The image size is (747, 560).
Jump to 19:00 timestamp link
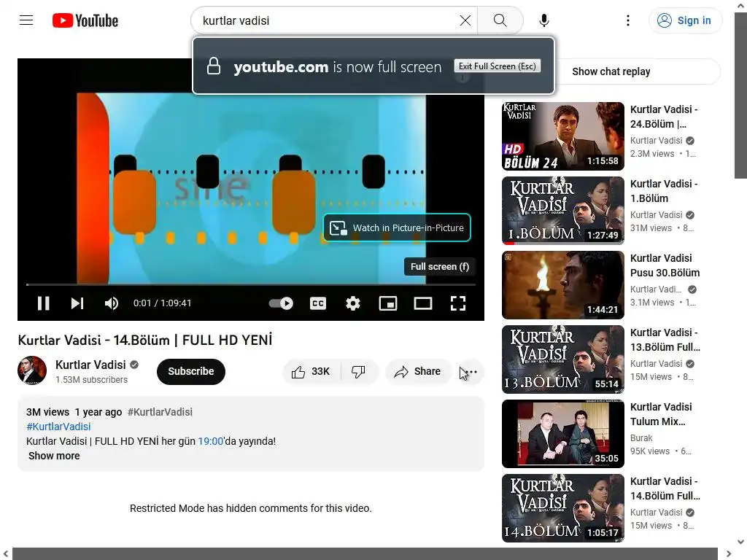pos(211,441)
